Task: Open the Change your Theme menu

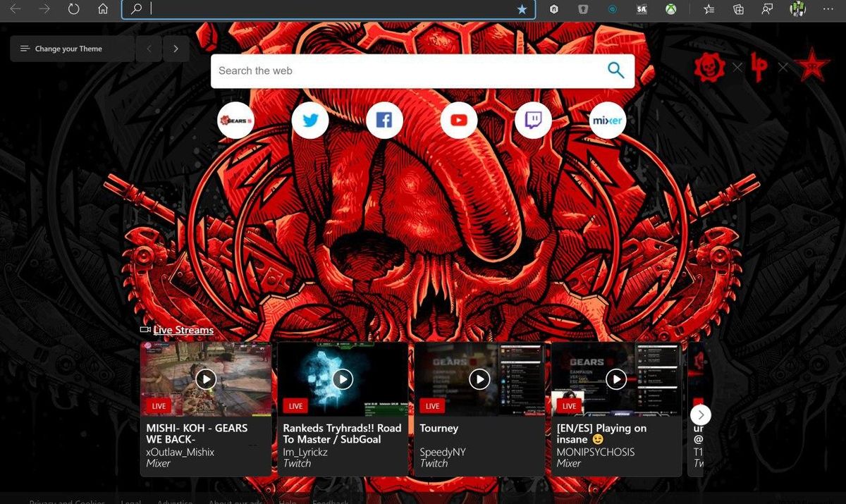Action: (72, 49)
